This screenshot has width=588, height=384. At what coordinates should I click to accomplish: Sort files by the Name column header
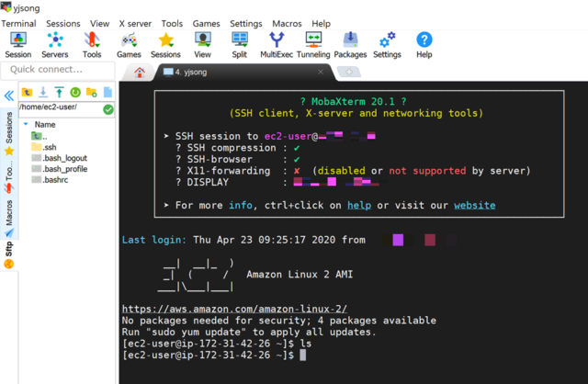45,125
